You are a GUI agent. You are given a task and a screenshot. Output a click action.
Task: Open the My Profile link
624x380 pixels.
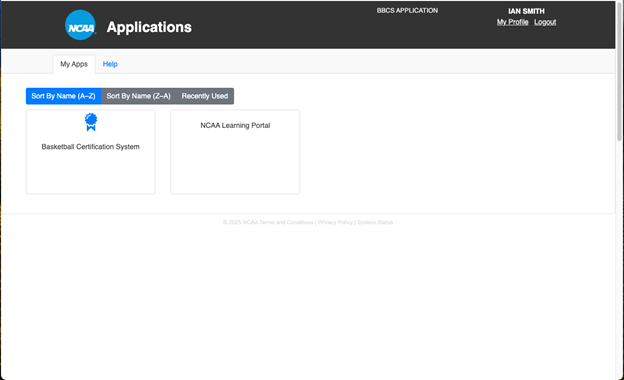(513, 22)
